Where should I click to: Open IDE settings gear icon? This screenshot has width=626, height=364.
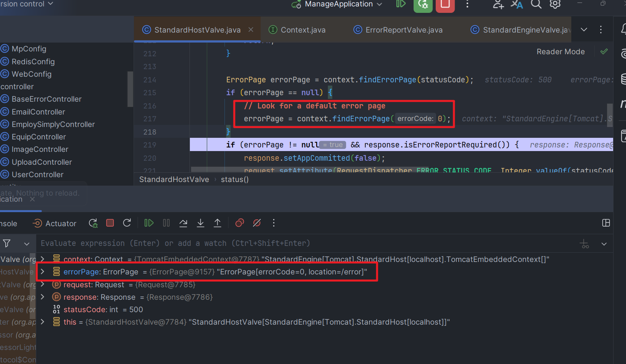(555, 4)
